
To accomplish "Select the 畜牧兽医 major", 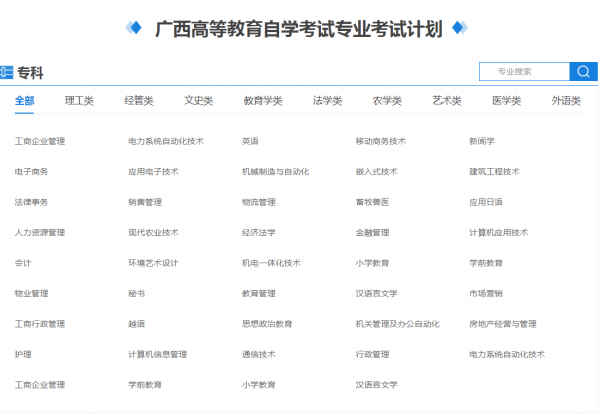I will click(372, 202).
